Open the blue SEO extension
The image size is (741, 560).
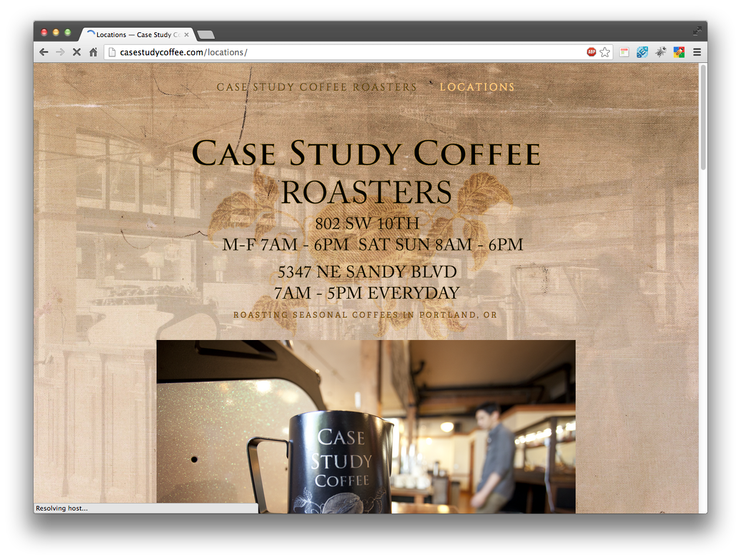(642, 52)
